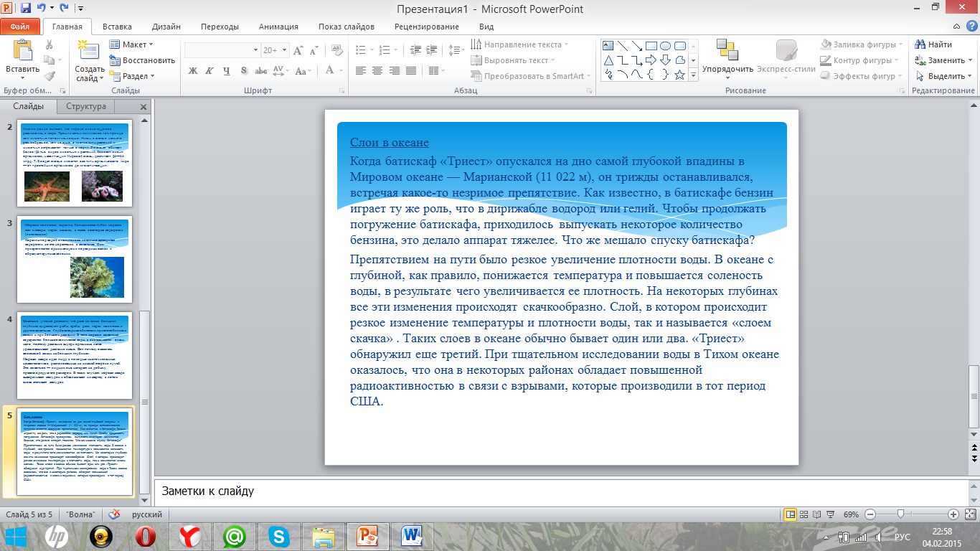The height and width of the screenshot is (551, 980).
Task: Click the Заменить replace button
Action: click(944, 60)
